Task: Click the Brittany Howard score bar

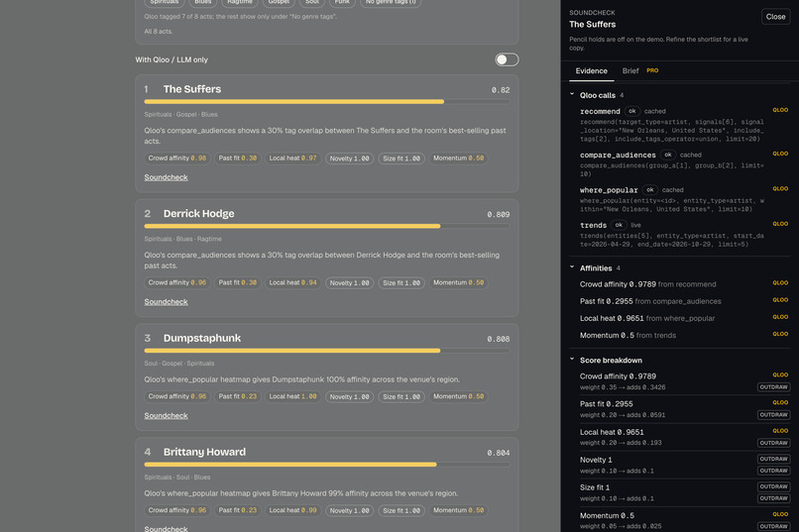Action: click(x=326, y=465)
